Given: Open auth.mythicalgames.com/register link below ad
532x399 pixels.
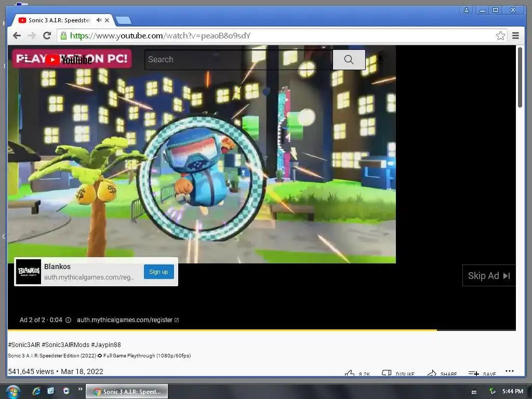Looking at the screenshot, I should click(x=128, y=320).
